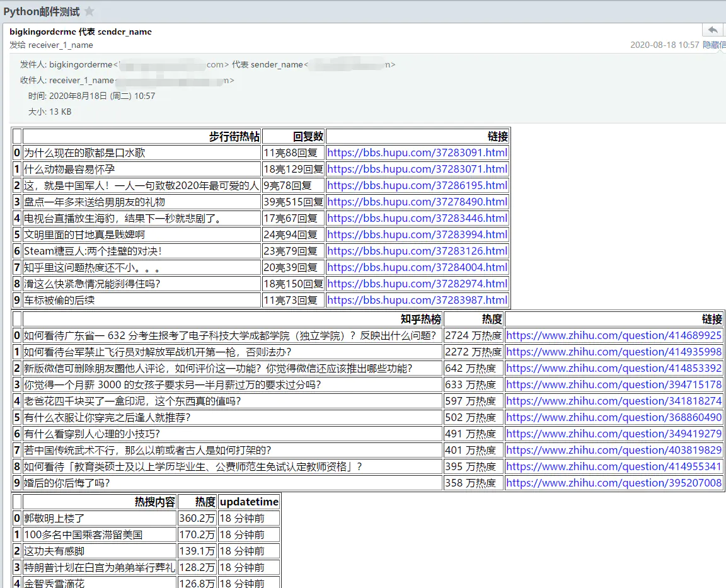Click the 隐藏信息 link beside the date
Image resolution: width=726 pixels, height=588 pixels.
click(x=715, y=45)
